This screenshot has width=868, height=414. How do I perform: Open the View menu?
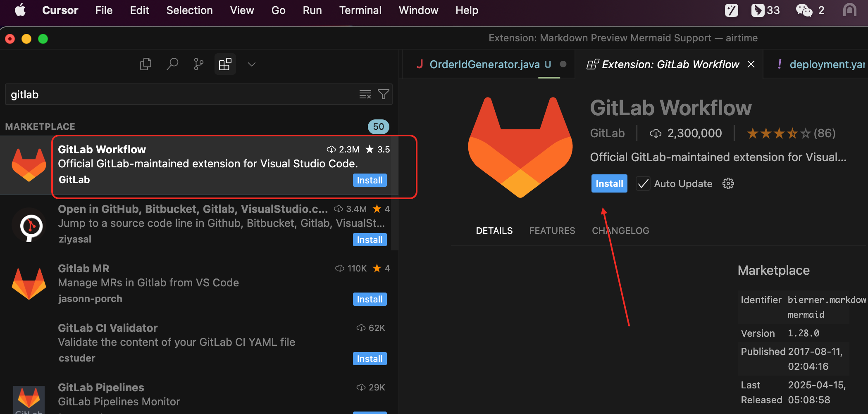242,10
